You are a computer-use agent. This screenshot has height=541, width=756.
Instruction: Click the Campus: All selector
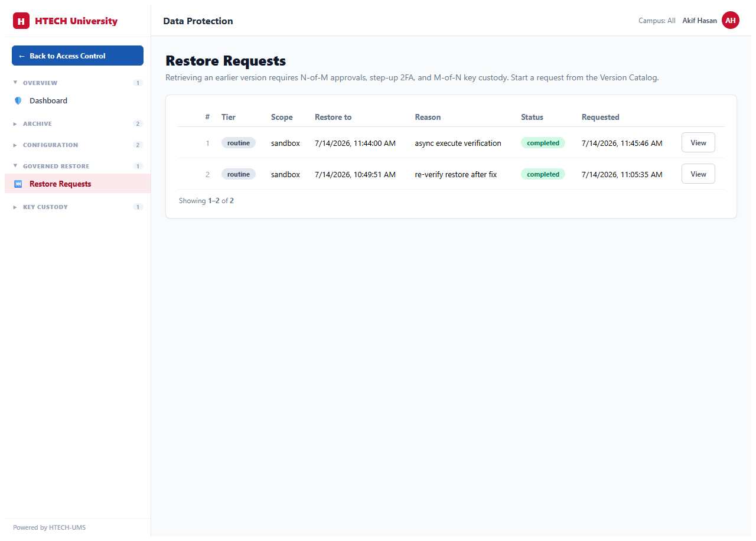tap(657, 21)
